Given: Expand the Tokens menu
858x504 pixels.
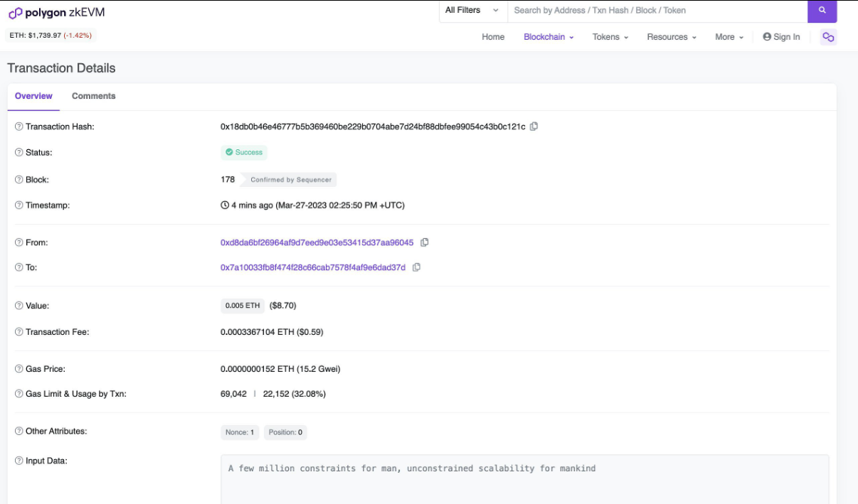Looking at the screenshot, I should pos(610,37).
